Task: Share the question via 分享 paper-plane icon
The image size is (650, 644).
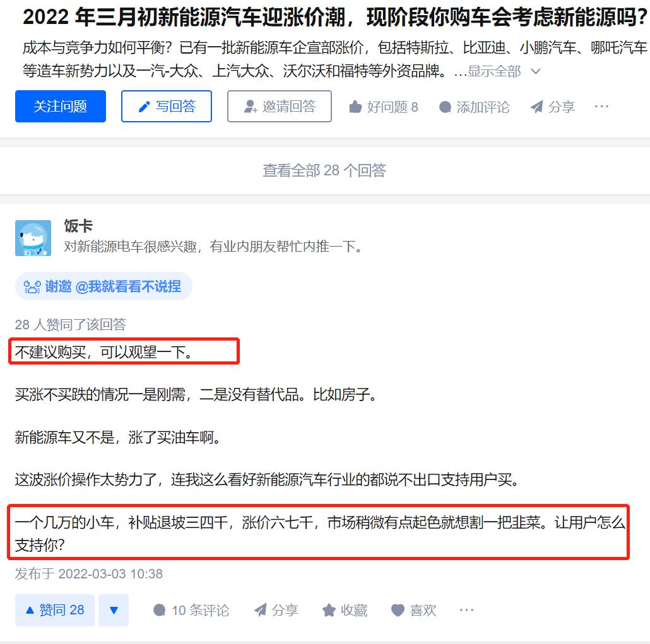Action: (x=537, y=107)
